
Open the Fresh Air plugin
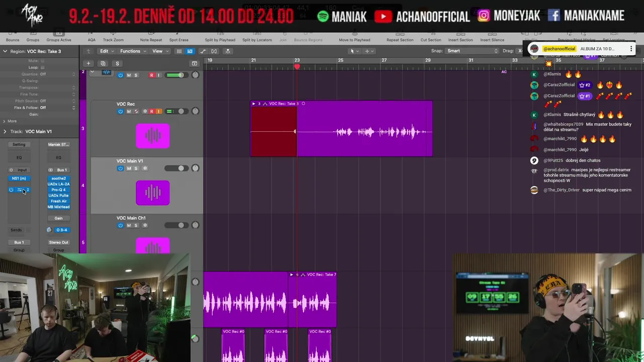point(58,201)
